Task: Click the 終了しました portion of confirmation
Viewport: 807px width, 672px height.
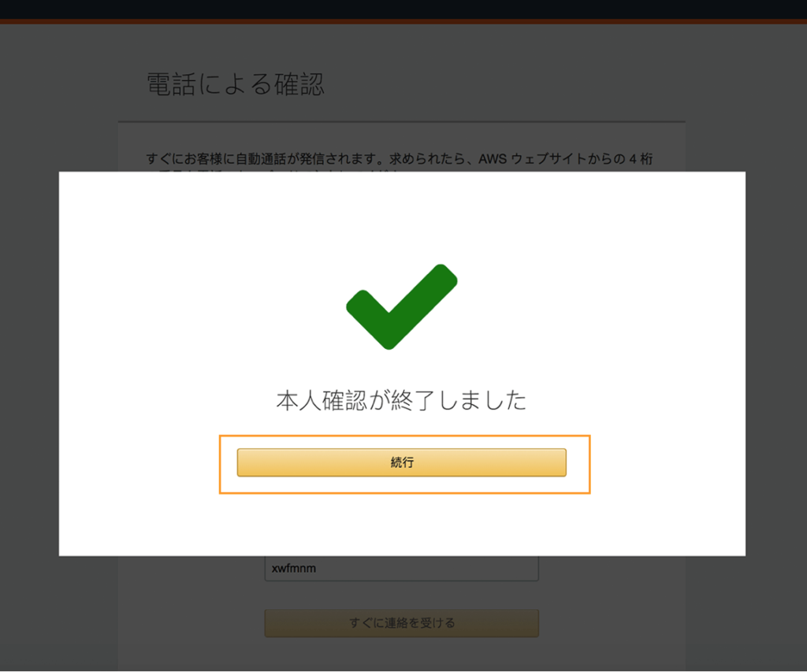Action: coord(459,400)
